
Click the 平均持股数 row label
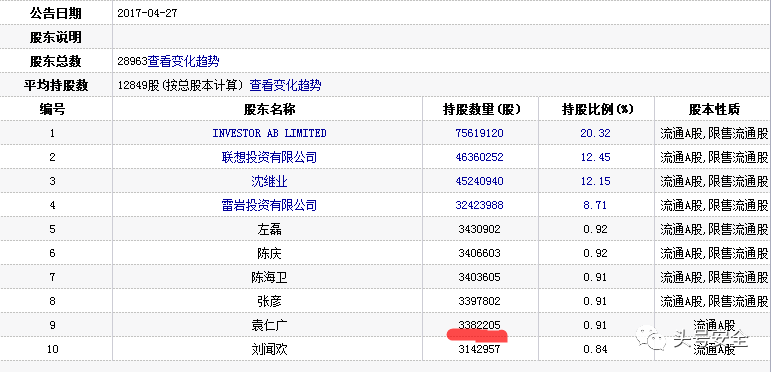56,85
